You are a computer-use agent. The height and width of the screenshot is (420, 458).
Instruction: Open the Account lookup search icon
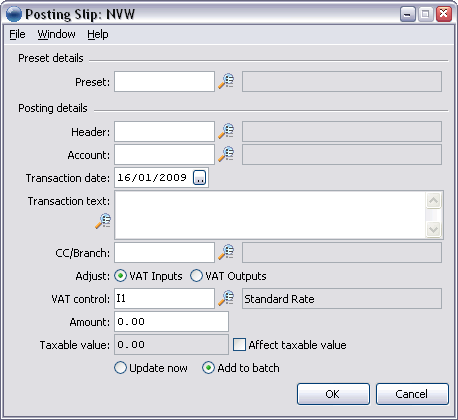pyautogui.click(x=226, y=154)
